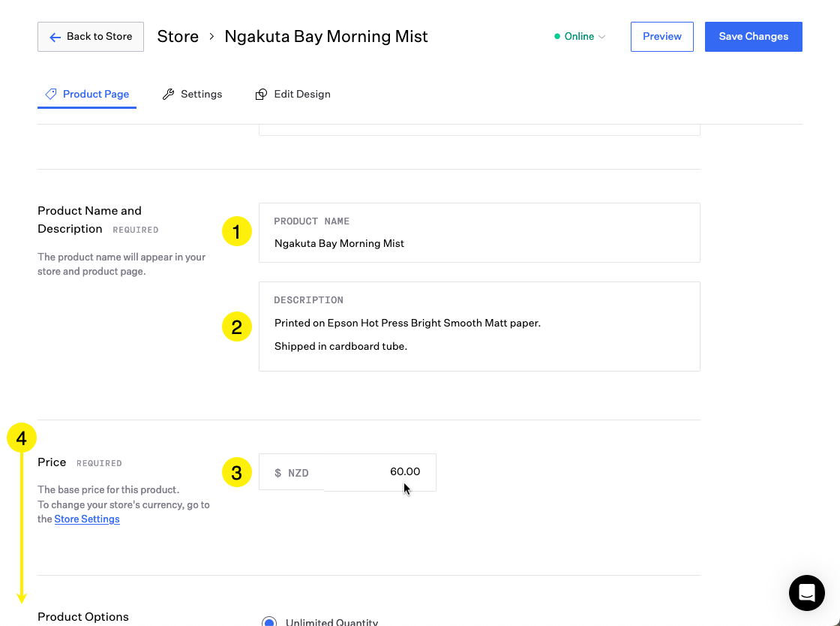Go to Store in the breadcrumb
840x626 pixels.
(178, 37)
